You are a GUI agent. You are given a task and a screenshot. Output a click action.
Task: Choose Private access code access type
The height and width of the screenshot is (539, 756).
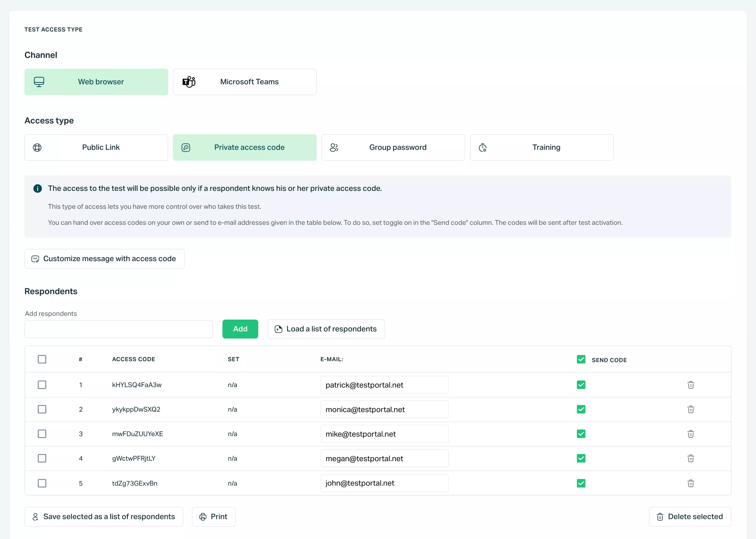tap(245, 147)
